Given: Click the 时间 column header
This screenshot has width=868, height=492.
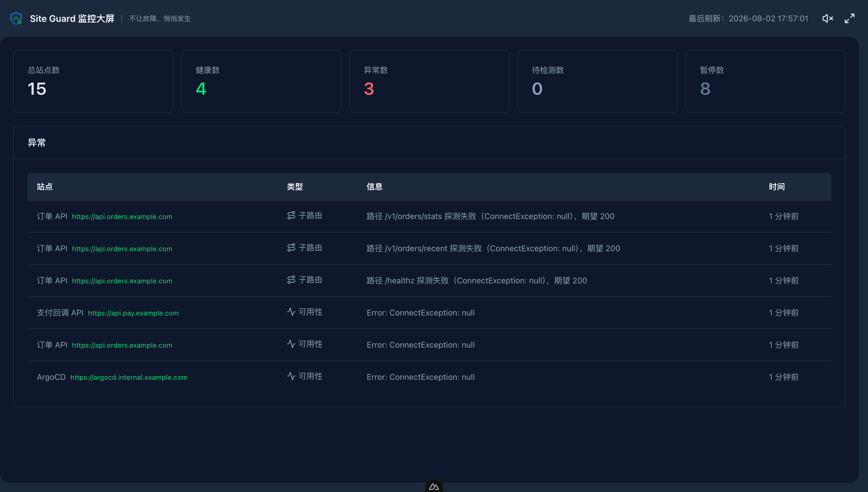Looking at the screenshot, I should pos(777,187).
